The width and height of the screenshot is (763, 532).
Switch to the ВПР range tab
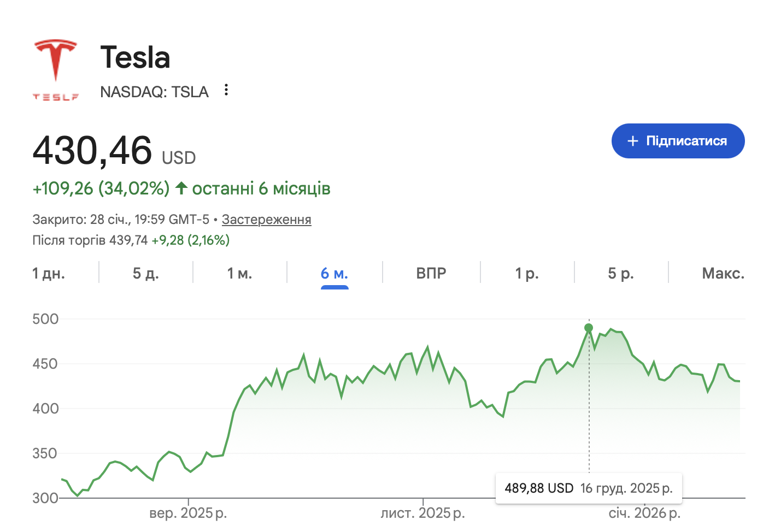coord(431,273)
